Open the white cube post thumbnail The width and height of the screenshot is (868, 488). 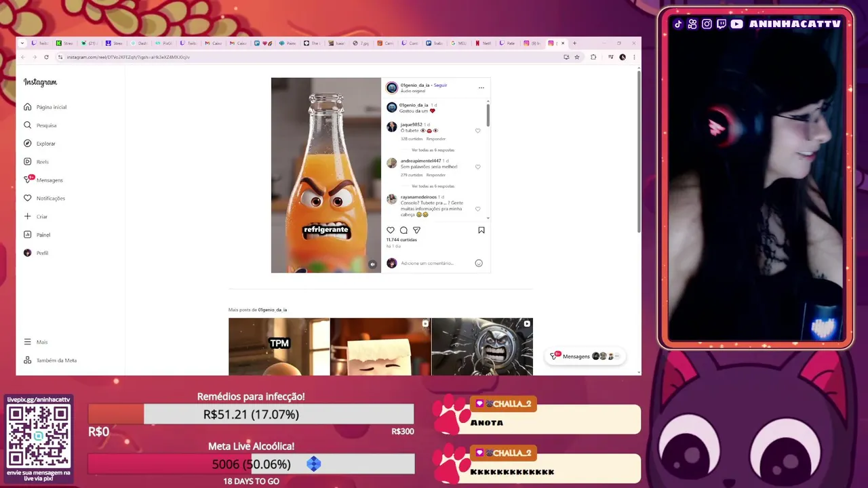pyautogui.click(x=380, y=346)
